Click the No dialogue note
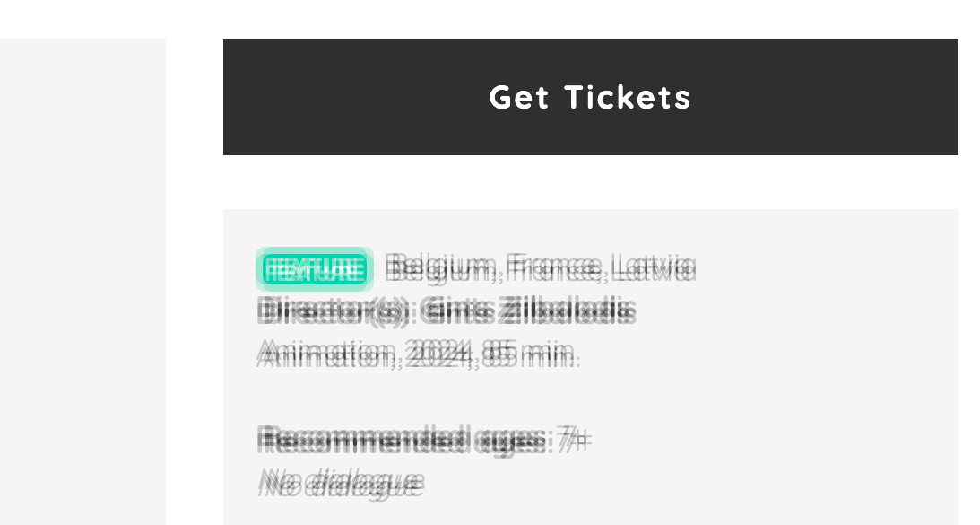The image size is (980, 525). [339, 484]
